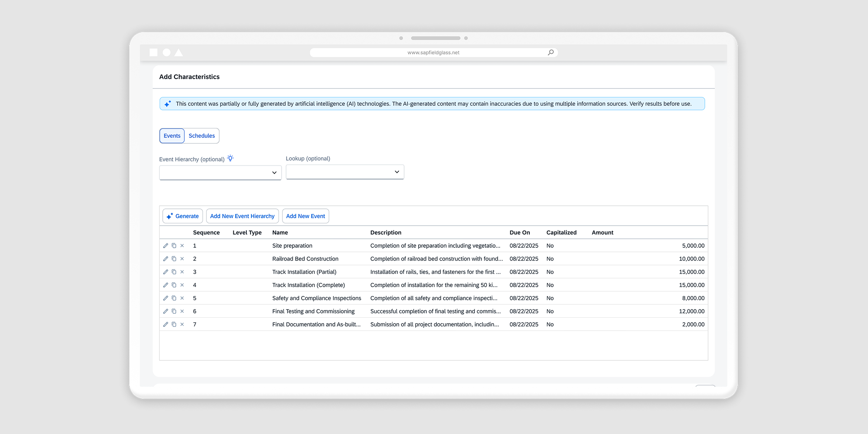This screenshot has width=868, height=434.
Task: Edit the Safety and Compliance Inspections row
Action: (x=165, y=298)
